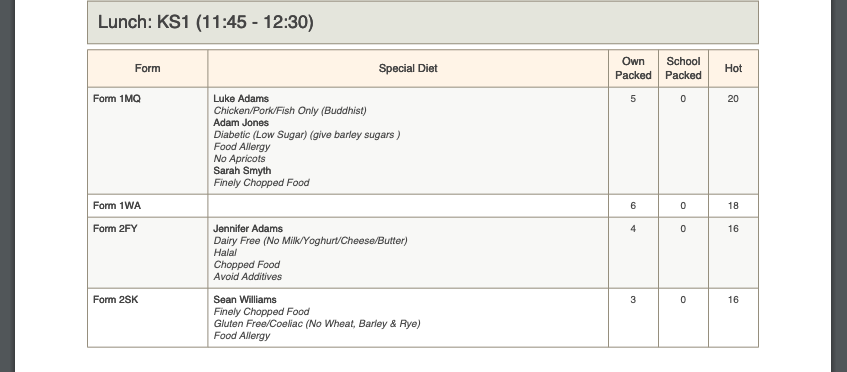This screenshot has width=847, height=372.
Task: Click the name Sarah Smyth
Action: click(x=242, y=171)
